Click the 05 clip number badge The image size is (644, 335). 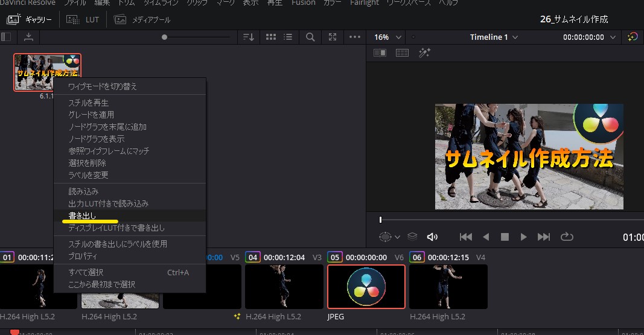335,257
